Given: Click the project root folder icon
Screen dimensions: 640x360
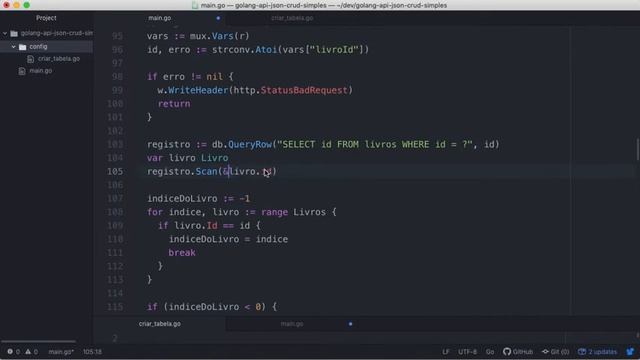Looking at the screenshot, I should coord(14,33).
